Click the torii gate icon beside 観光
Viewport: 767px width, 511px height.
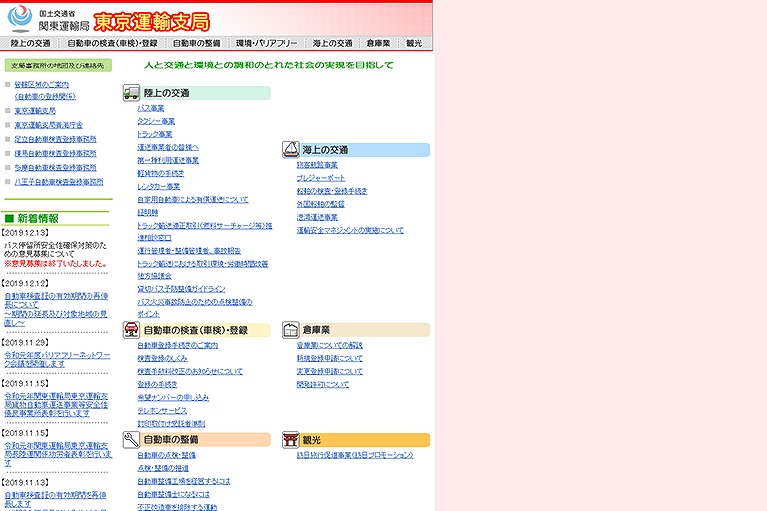[291, 440]
